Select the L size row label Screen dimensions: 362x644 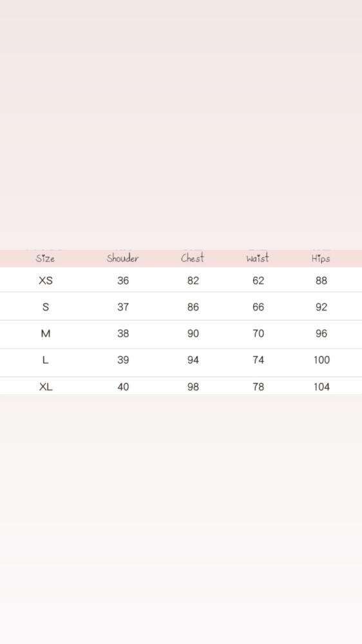click(46, 360)
